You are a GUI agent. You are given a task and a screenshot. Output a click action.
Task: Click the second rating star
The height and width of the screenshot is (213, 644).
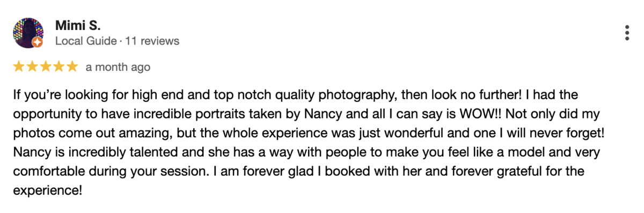click(x=32, y=67)
